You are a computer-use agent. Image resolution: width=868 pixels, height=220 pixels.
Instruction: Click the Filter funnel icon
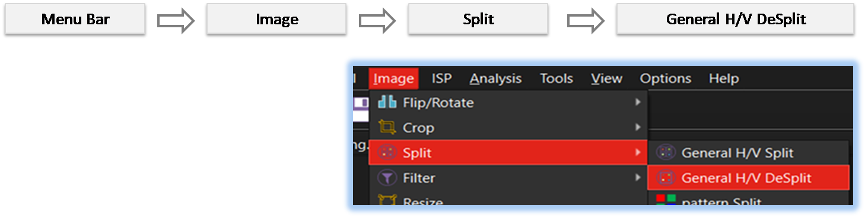pos(387,178)
